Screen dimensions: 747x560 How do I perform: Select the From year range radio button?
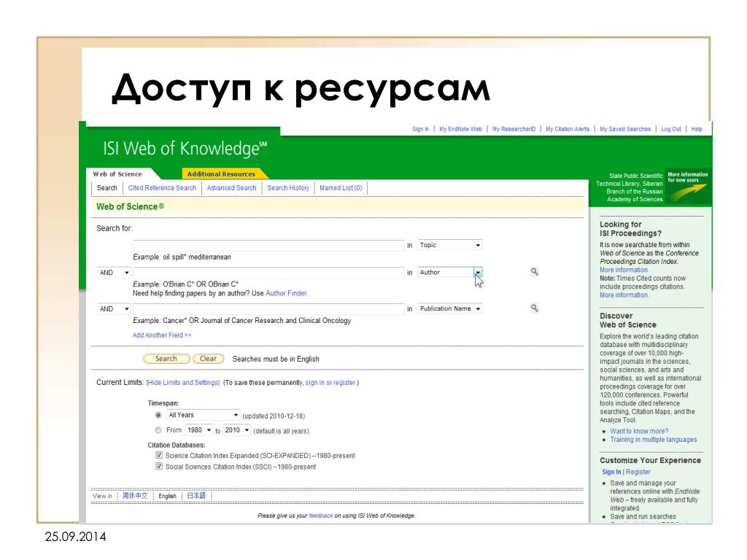pos(158,430)
